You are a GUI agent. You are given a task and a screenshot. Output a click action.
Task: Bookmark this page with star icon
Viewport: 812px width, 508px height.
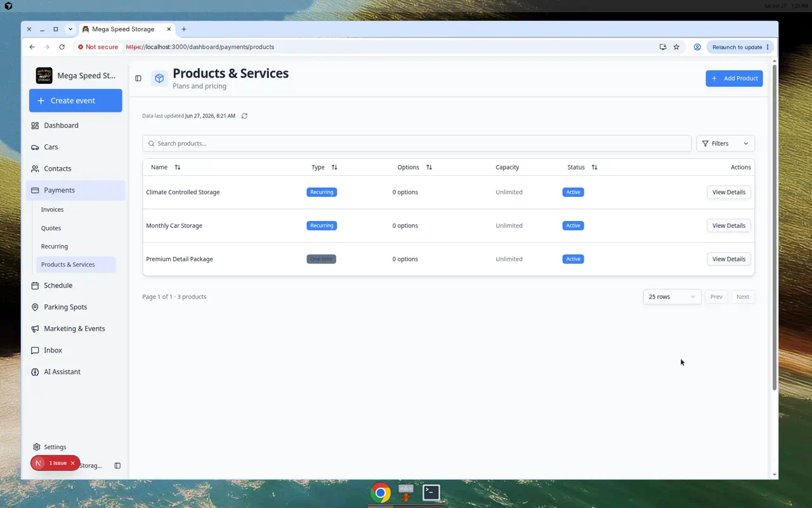coord(676,47)
